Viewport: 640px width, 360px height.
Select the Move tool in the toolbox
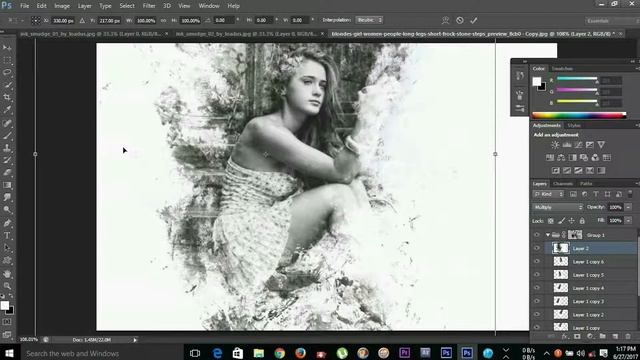(7, 48)
